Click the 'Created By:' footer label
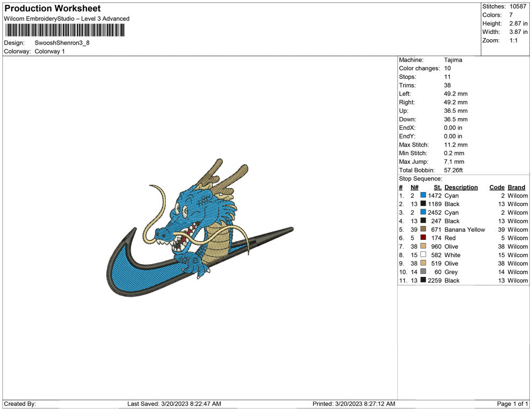The height and width of the screenshot is (409, 532). click(20, 404)
